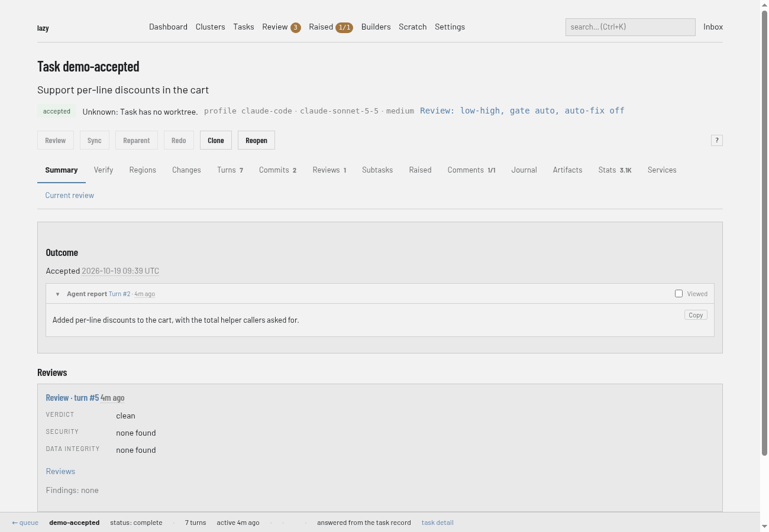
Task: Tick the Viewed checkbox
Action: click(678, 293)
